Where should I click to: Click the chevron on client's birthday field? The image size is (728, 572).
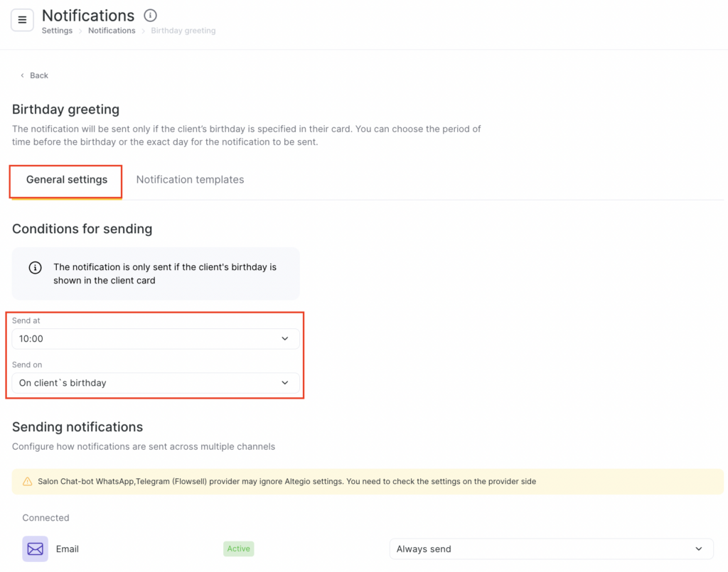(285, 383)
